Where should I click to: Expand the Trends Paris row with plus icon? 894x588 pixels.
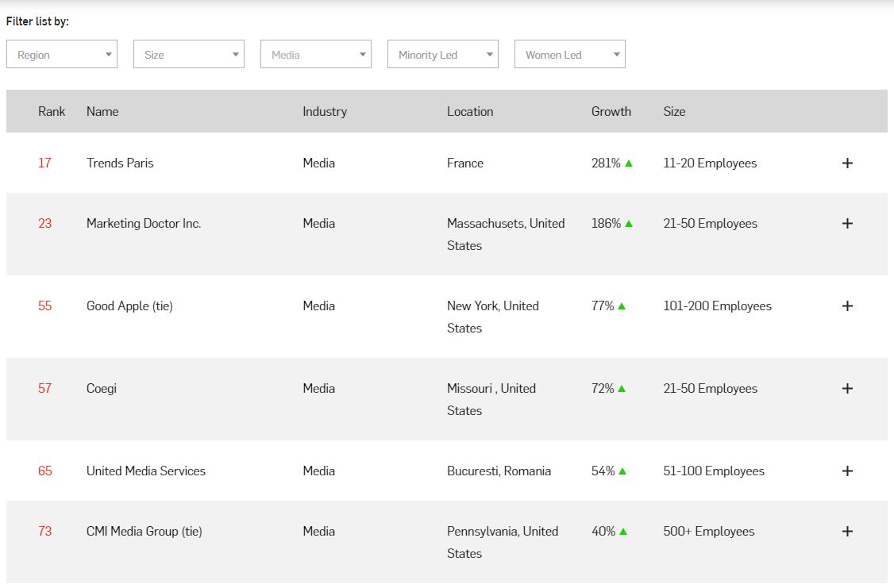[x=847, y=163]
